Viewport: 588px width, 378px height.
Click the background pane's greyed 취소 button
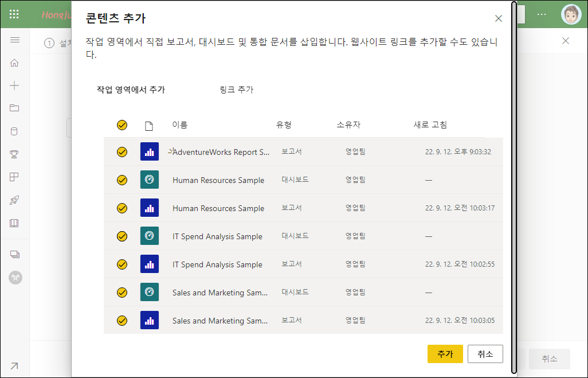coord(550,359)
